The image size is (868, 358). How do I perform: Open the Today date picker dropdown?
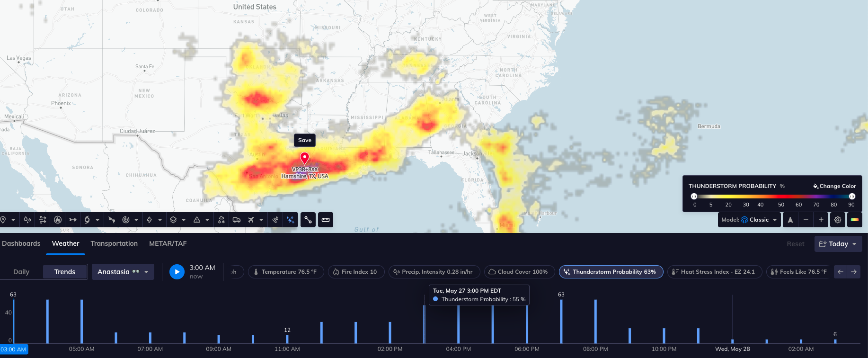click(x=838, y=244)
